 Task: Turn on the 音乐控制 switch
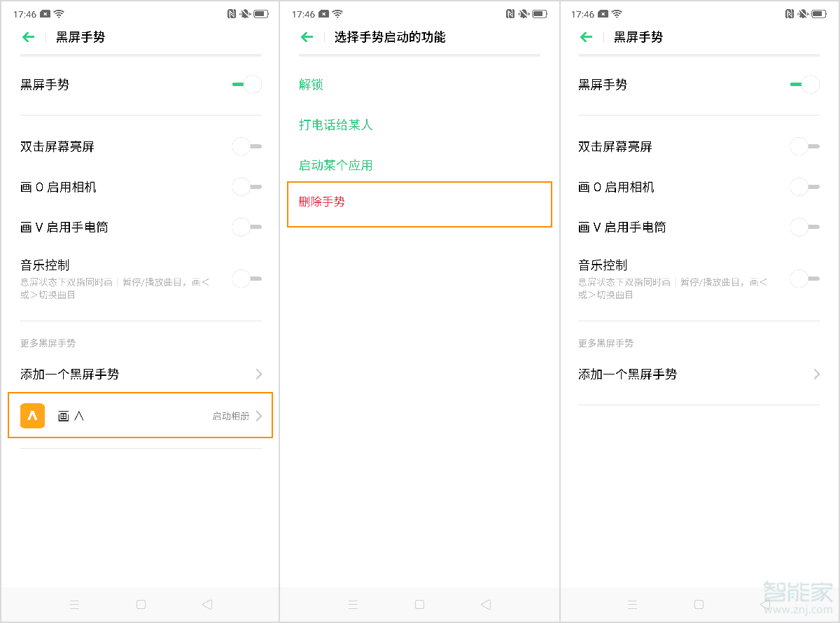pyautogui.click(x=246, y=279)
